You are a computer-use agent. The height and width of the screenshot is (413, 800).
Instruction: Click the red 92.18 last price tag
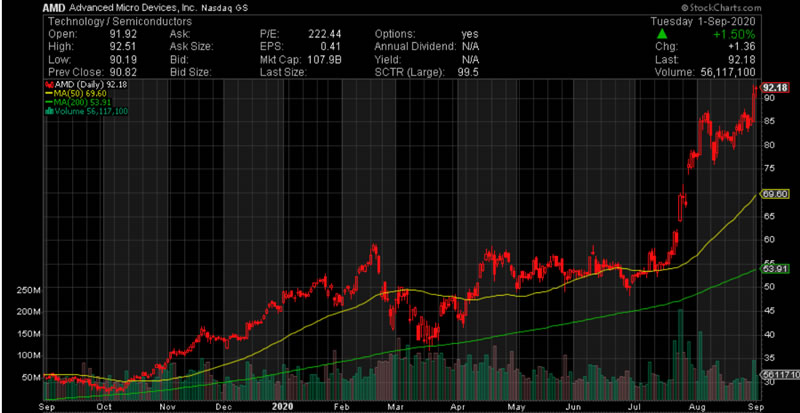click(775, 89)
